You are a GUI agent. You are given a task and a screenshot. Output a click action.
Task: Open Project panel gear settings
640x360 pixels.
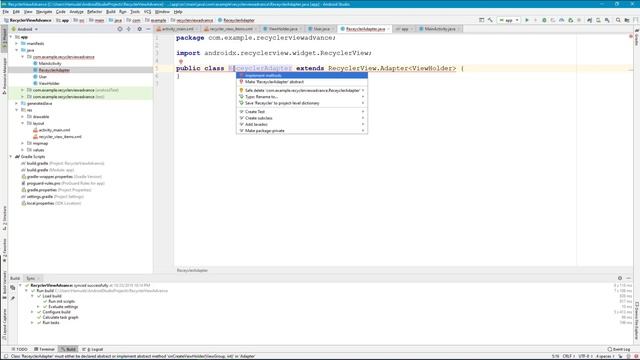coord(140,29)
